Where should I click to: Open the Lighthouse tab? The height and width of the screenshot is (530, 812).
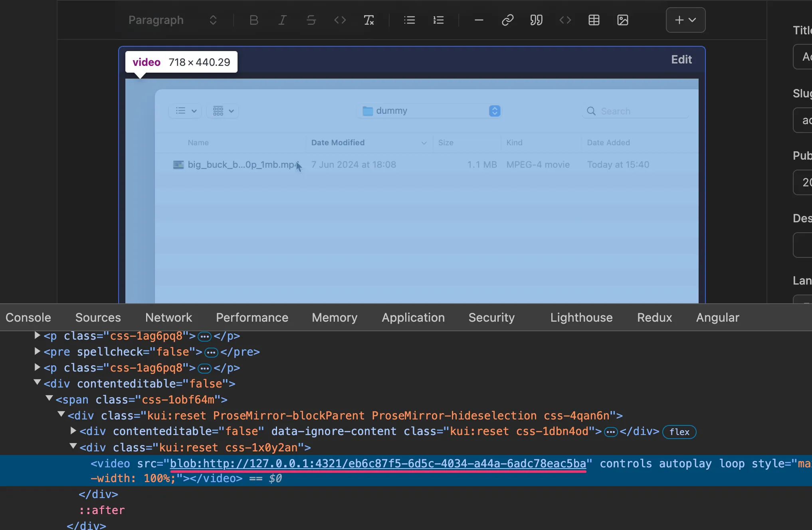point(581,317)
